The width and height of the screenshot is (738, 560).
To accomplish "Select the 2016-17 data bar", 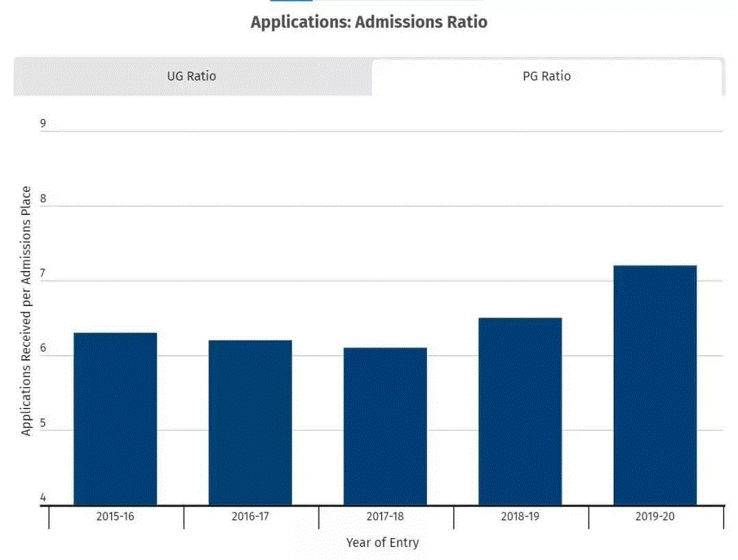I will 250,422.
